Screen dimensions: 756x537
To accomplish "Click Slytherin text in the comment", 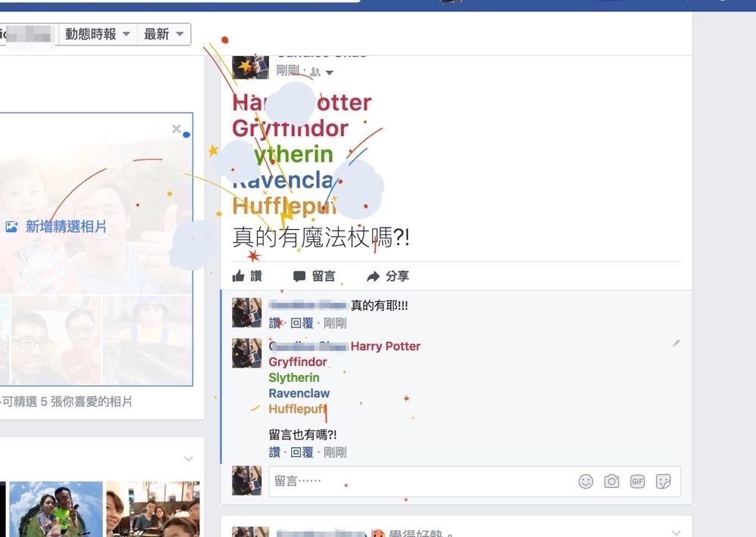I will 294,377.
